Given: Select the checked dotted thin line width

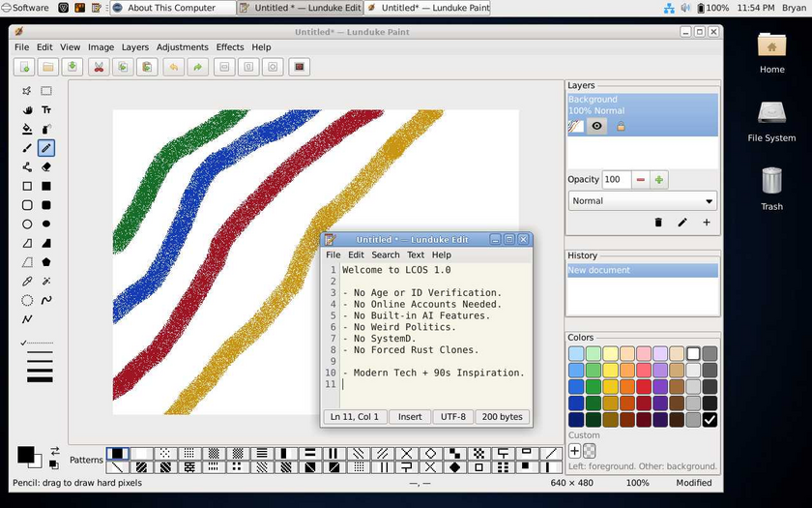Looking at the screenshot, I should pos(38,343).
